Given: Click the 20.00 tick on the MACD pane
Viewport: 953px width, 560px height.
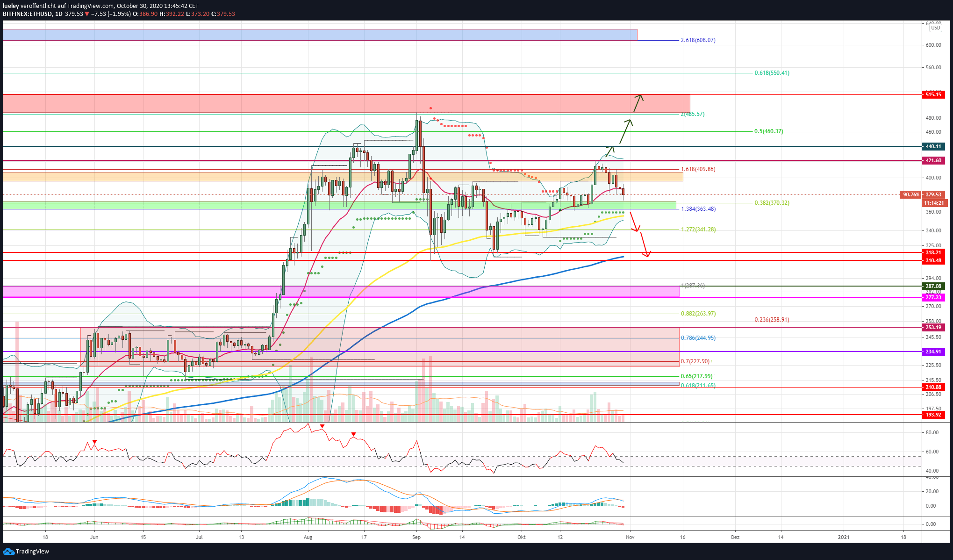Looking at the screenshot, I should point(932,491).
